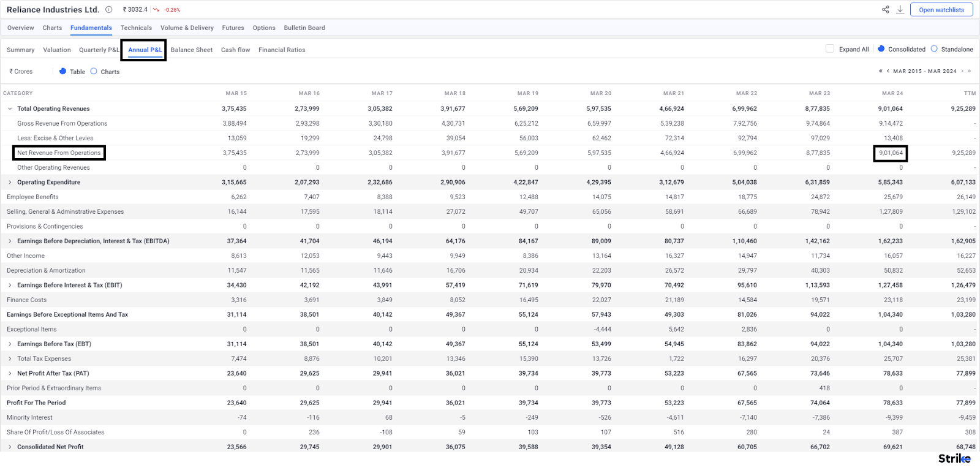This screenshot has height=470, width=980.
Task: Open the Options tab
Action: (x=264, y=28)
